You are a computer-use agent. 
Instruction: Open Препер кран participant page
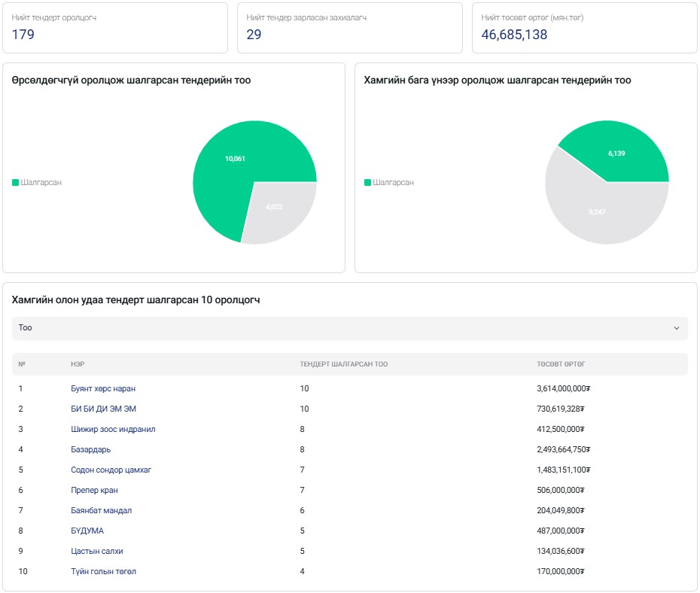pos(94,490)
